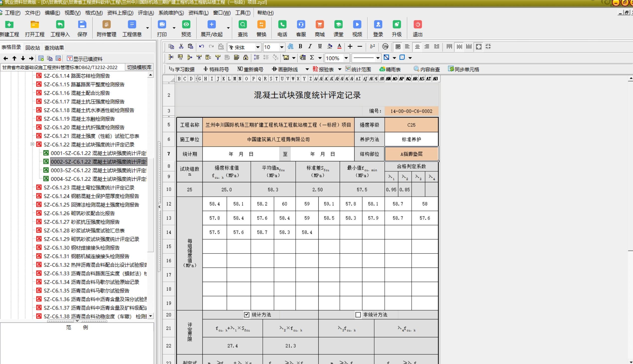Click the 预览 preview eye icon
This screenshot has height=364, width=633.
[186, 24]
